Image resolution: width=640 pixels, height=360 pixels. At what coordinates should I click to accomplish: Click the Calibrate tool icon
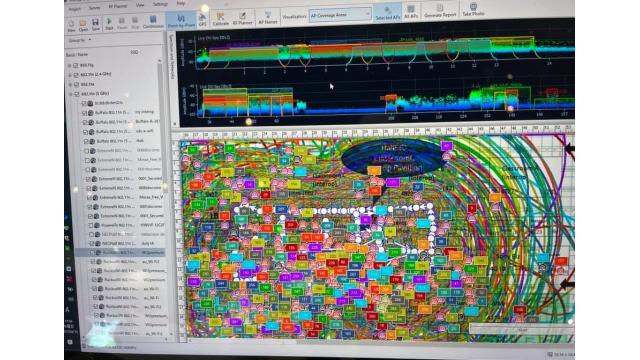(220, 19)
